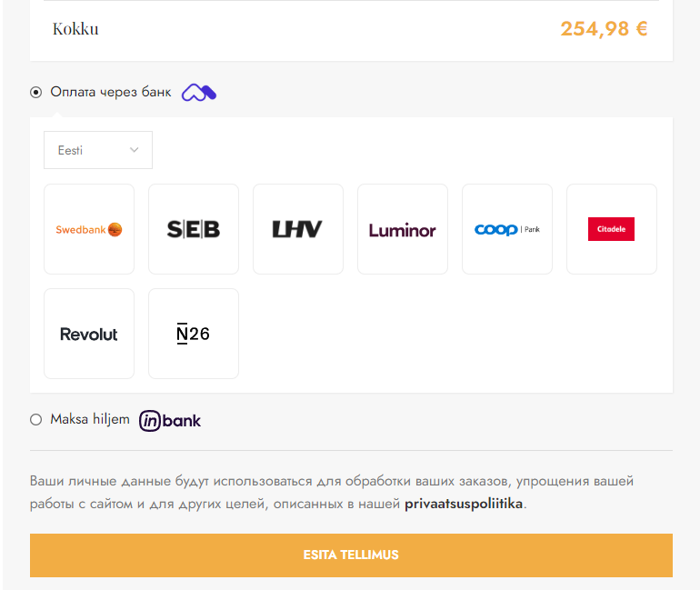Image resolution: width=700 pixels, height=590 pixels.
Task: Choose the Coop Pank logo
Action: [506, 229]
